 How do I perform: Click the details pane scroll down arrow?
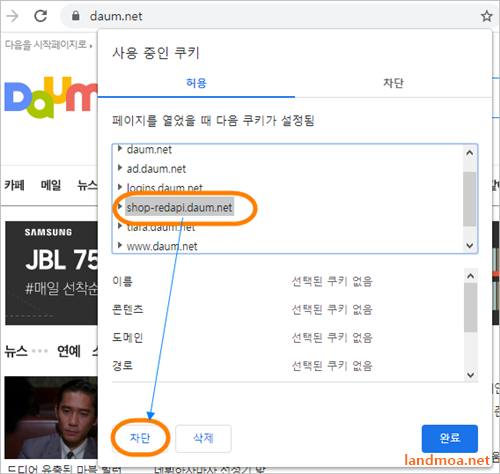coord(470,375)
